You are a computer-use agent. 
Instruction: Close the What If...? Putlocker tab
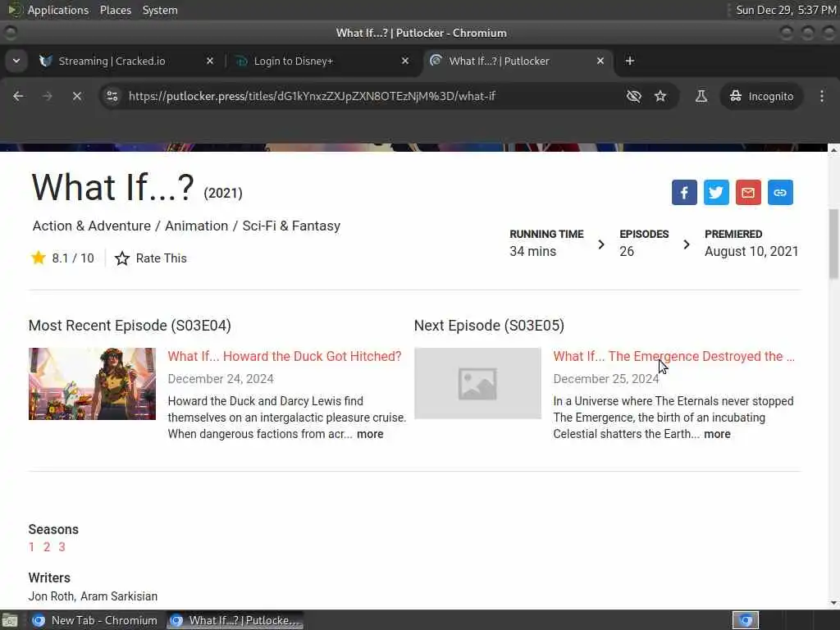point(600,61)
